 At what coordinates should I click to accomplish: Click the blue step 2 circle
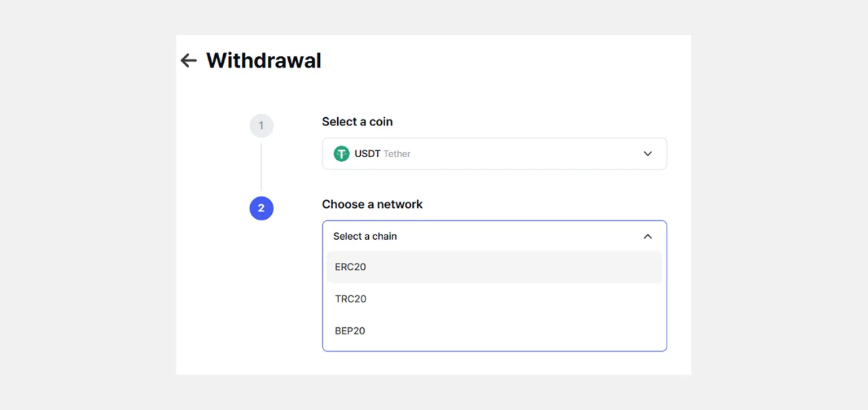(x=261, y=208)
